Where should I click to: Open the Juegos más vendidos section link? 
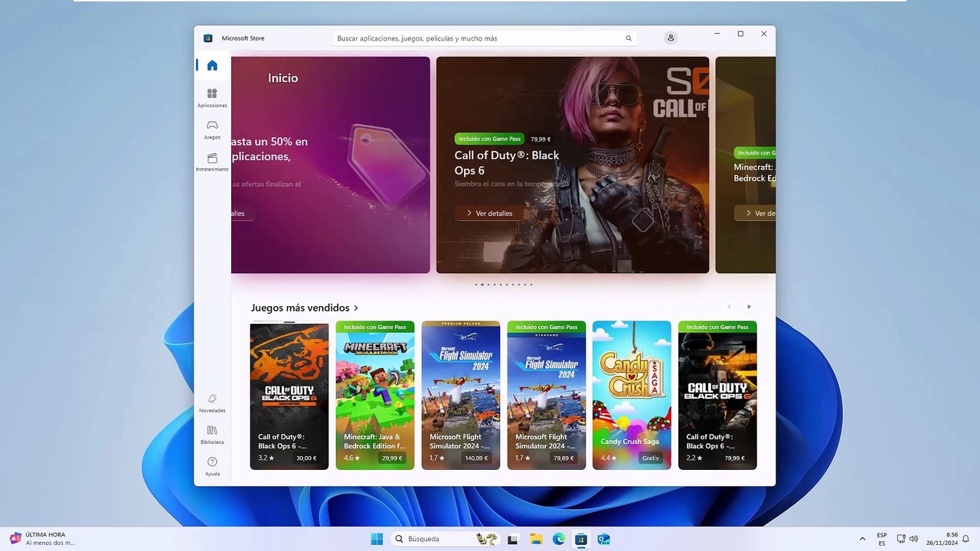(300, 308)
